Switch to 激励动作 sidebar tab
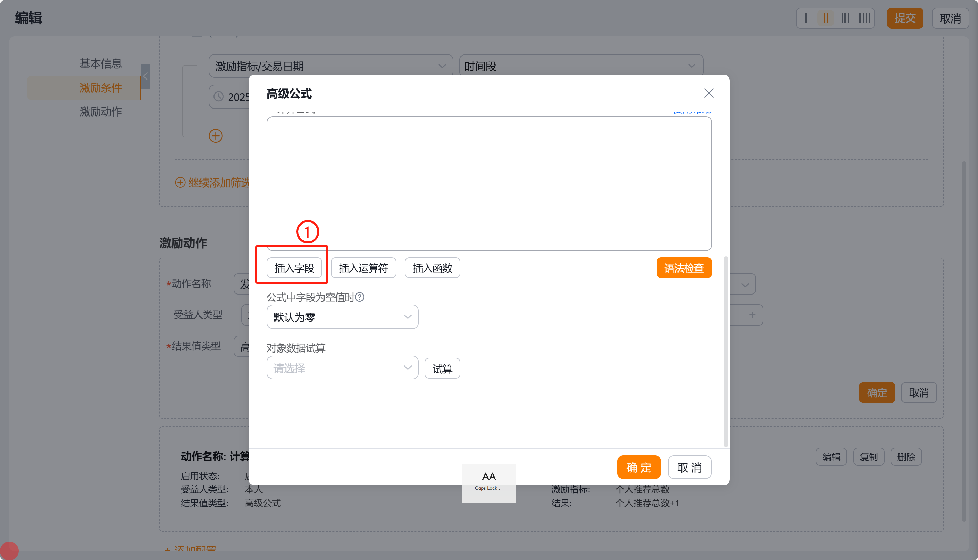The width and height of the screenshot is (978, 560). point(100,112)
